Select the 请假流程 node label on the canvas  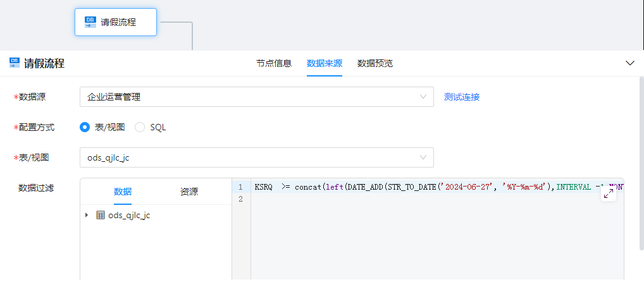pos(118,22)
